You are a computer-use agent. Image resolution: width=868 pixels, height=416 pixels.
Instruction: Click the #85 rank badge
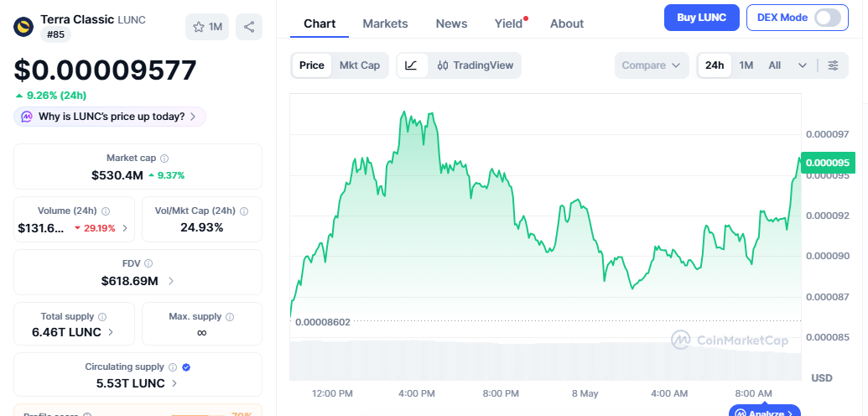(x=55, y=34)
